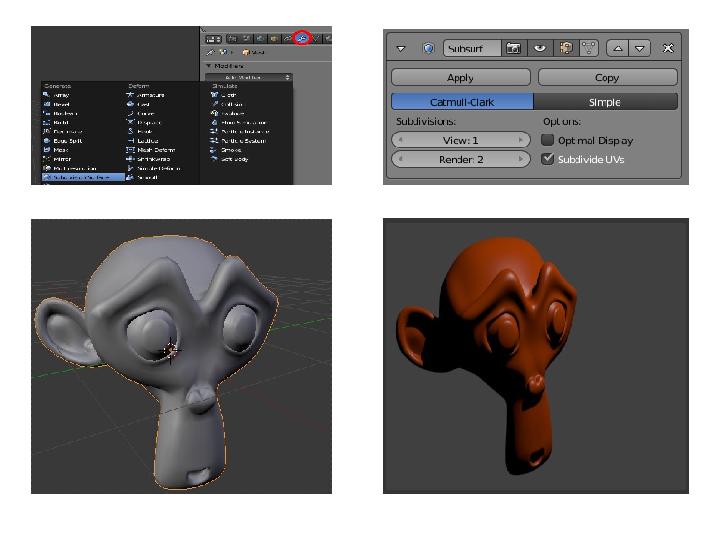Viewport: 720px width, 540px height.
Task: Move Subsurf modifier down in stack
Action: click(641, 48)
